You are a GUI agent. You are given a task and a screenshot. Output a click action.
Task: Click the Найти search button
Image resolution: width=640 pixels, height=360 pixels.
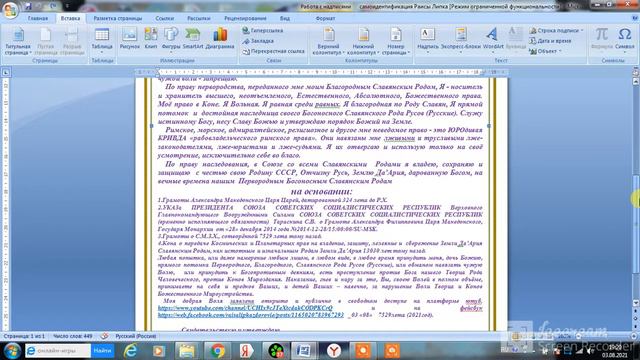tap(102, 351)
